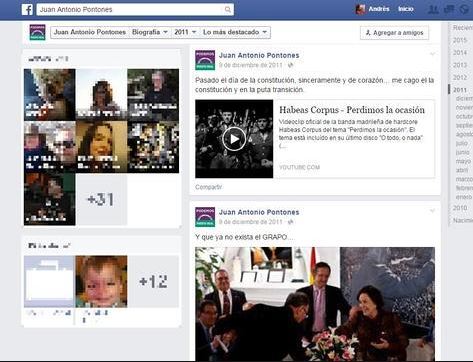Viewport: 473px width, 362px height.
Task: Click the Facebook logo icon
Action: point(27,9)
